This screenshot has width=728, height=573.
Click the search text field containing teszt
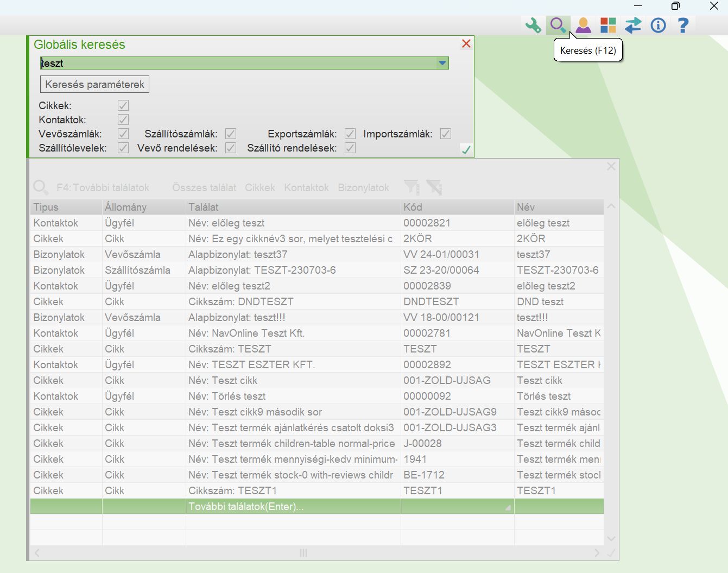point(239,64)
